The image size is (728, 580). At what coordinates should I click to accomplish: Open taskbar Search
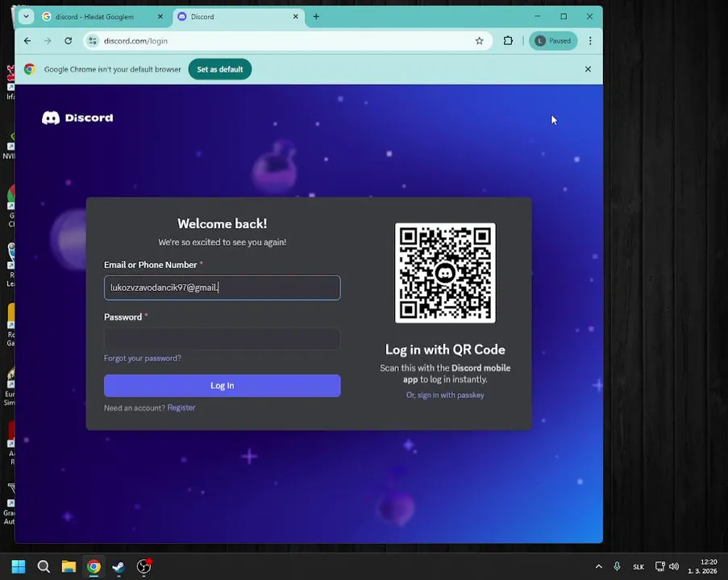click(x=44, y=566)
